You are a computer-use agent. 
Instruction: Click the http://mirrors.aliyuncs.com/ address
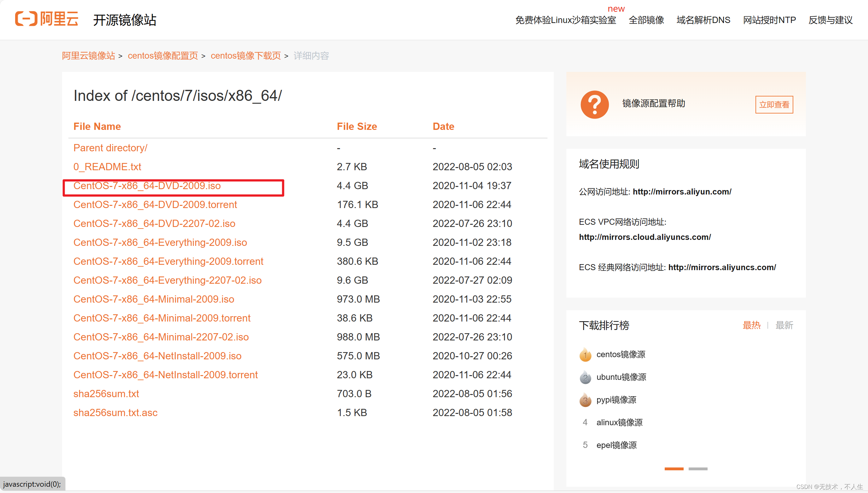[722, 268]
